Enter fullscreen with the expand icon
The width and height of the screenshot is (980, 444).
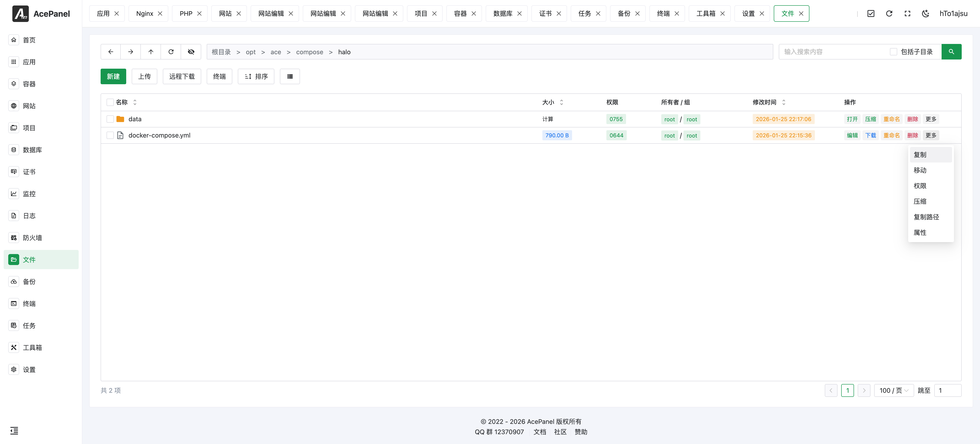coord(907,14)
